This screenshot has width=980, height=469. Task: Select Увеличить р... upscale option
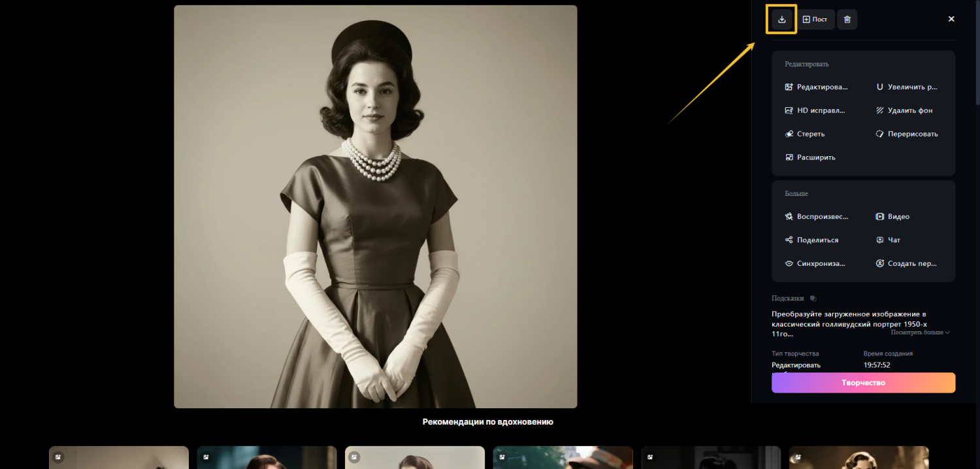pos(907,87)
